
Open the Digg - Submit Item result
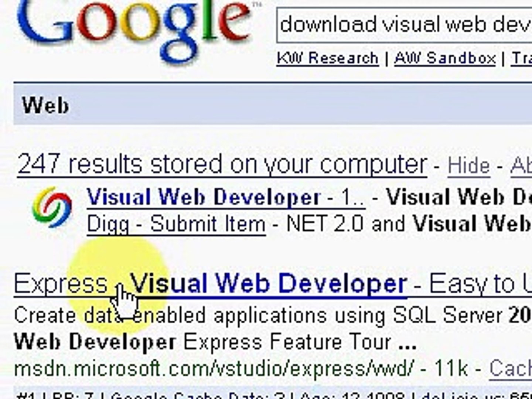pos(176,224)
